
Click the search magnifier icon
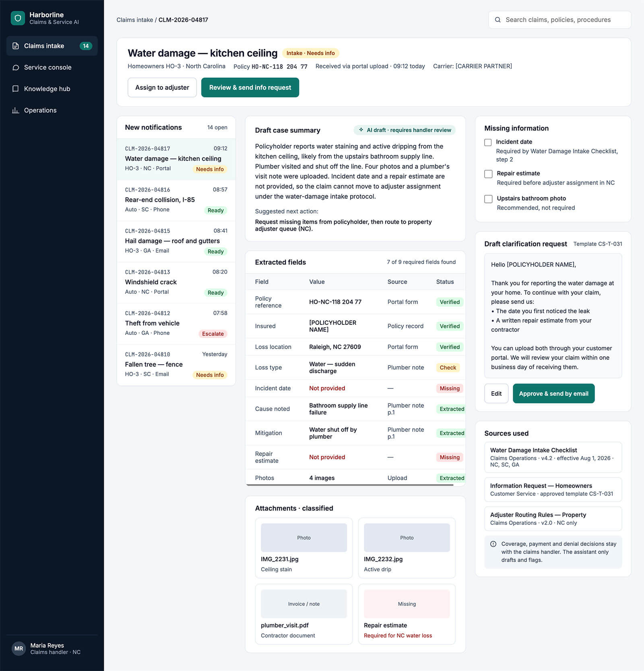497,20
